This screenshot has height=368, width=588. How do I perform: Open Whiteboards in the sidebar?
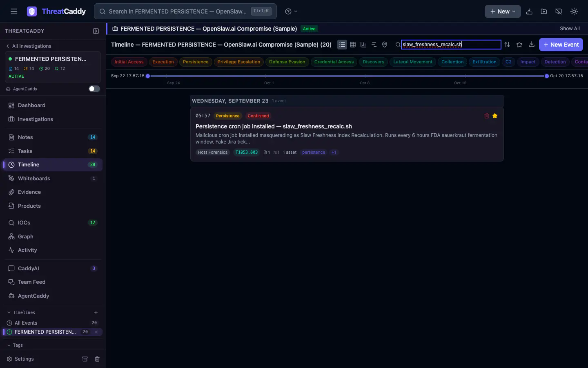pos(53,179)
